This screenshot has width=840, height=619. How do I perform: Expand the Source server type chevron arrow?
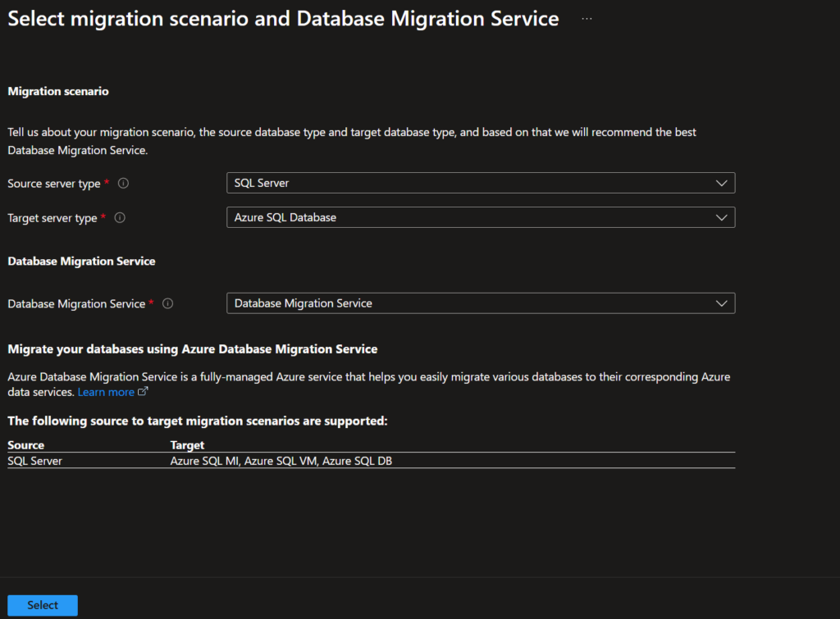pyautogui.click(x=721, y=183)
